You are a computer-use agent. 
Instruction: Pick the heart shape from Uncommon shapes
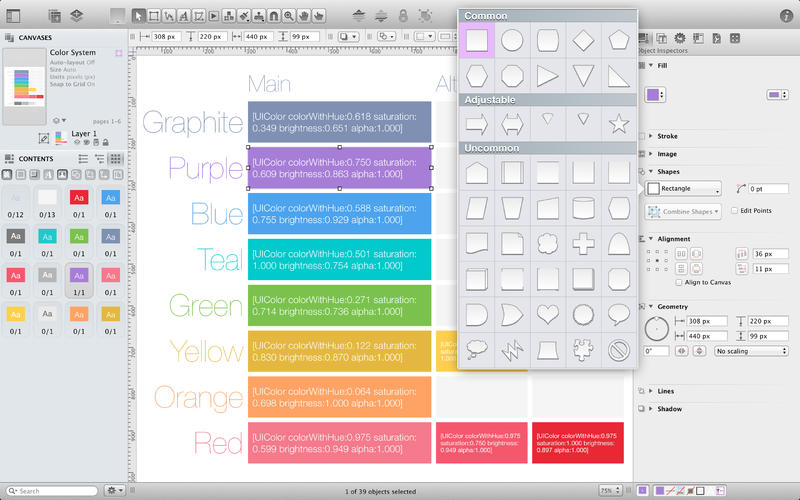(x=547, y=315)
